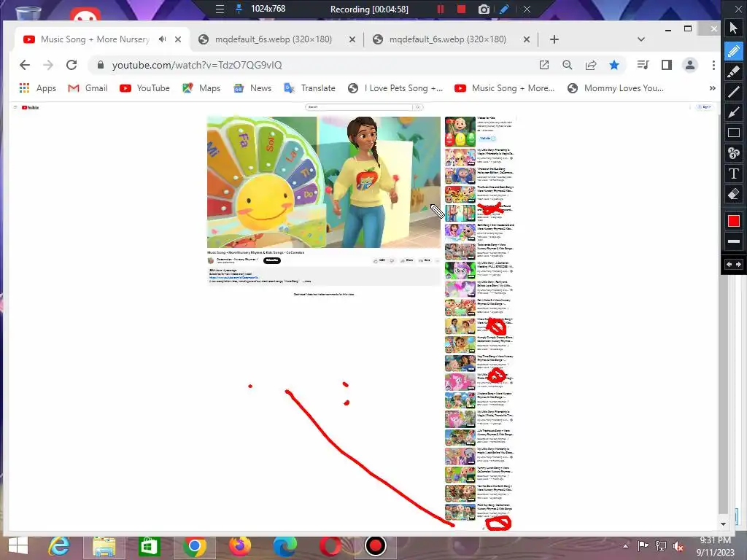This screenshot has width=747, height=560.
Task: Open I Love Pets Song bookmark
Action: pos(395,88)
